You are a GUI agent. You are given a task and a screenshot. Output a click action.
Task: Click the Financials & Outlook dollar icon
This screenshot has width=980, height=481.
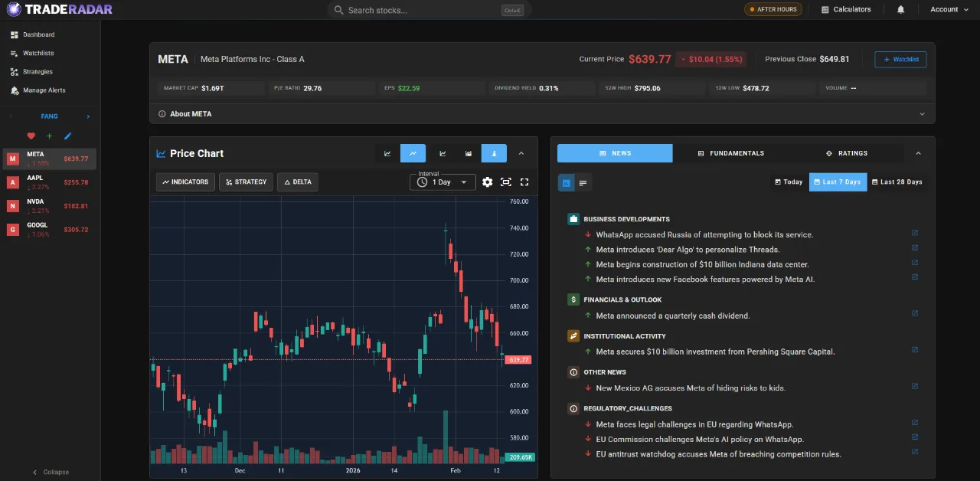573,299
